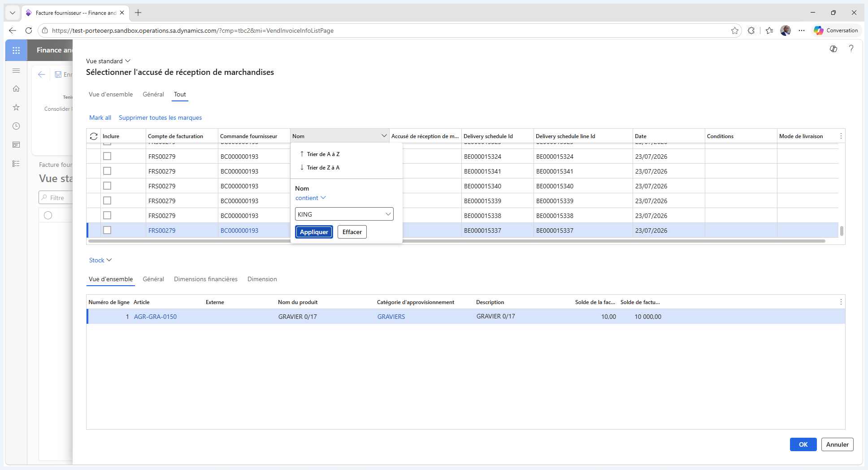Viewport: 868px width, 470px height.
Task: Open browser settings and more dots
Action: [x=802, y=30]
